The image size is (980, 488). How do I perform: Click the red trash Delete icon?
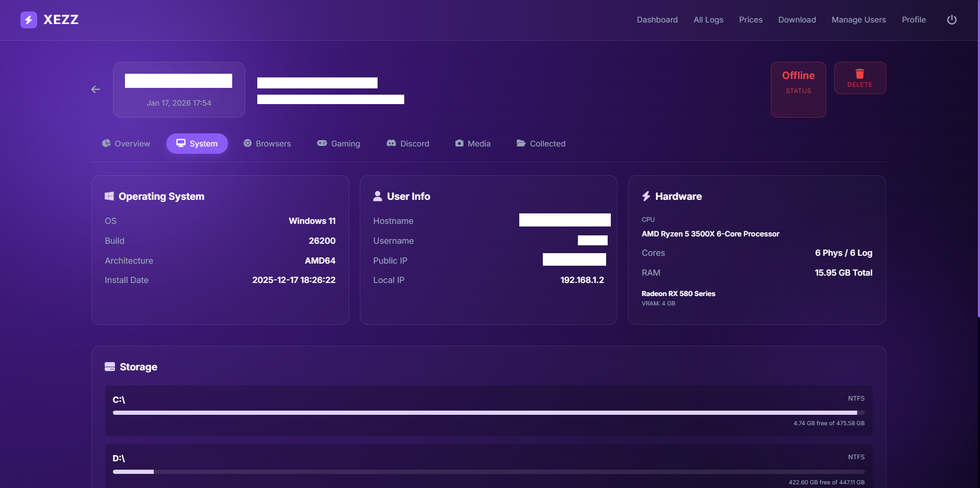tap(859, 74)
